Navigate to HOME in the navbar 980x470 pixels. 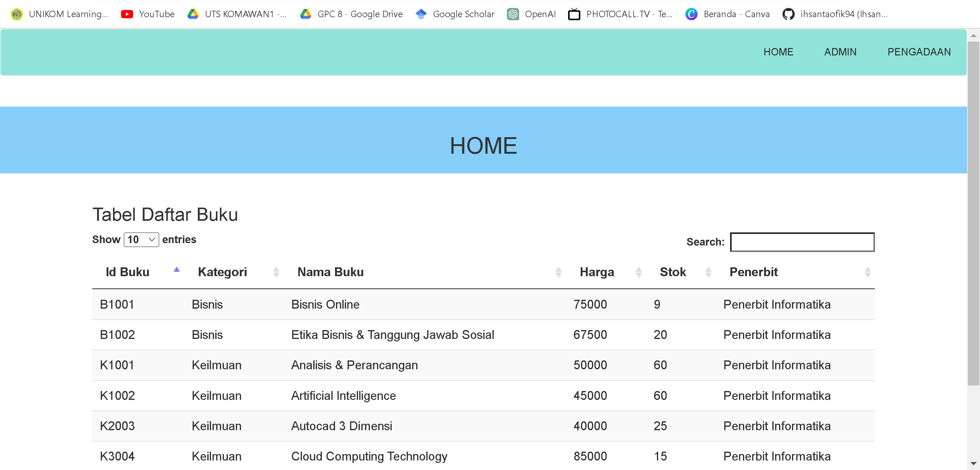pos(778,52)
